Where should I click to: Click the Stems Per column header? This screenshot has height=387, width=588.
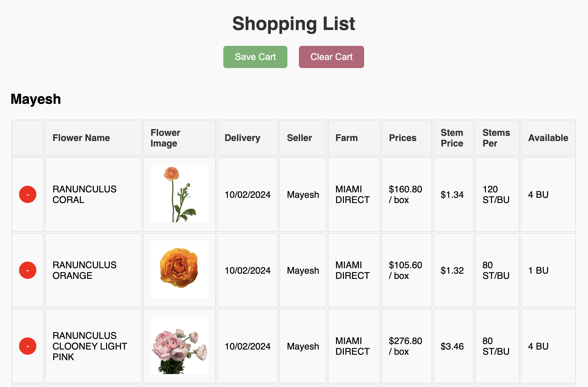click(x=496, y=138)
